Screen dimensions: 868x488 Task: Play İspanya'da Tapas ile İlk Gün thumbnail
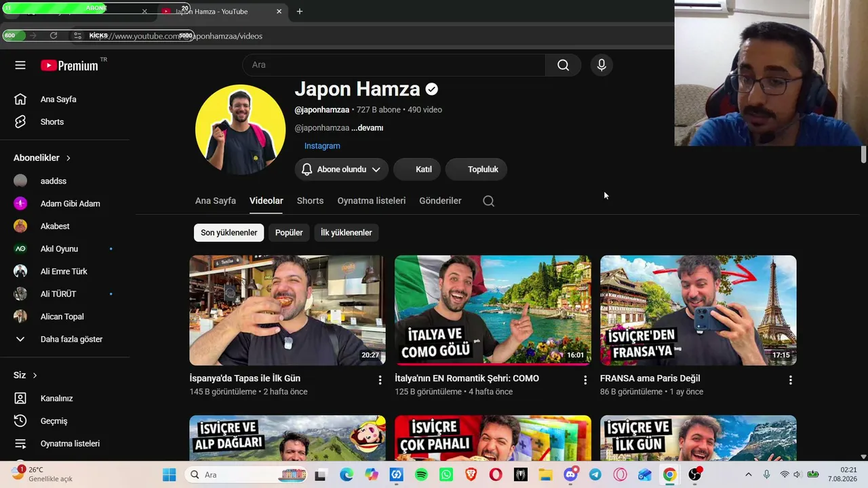[288, 310]
